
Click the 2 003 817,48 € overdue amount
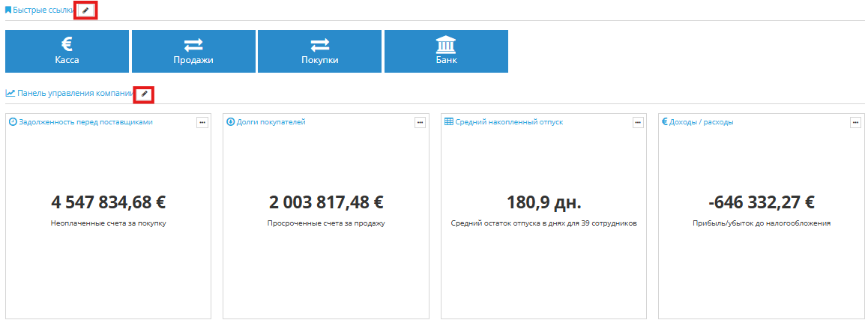326,202
